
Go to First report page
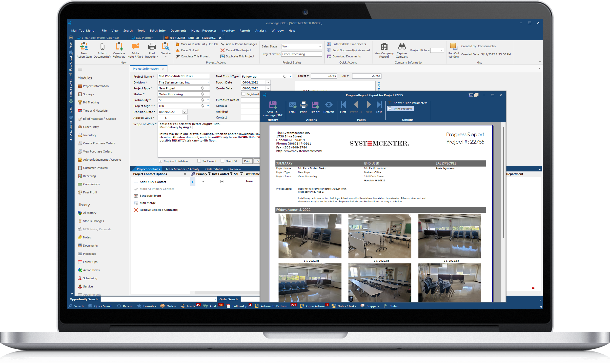coord(343,107)
